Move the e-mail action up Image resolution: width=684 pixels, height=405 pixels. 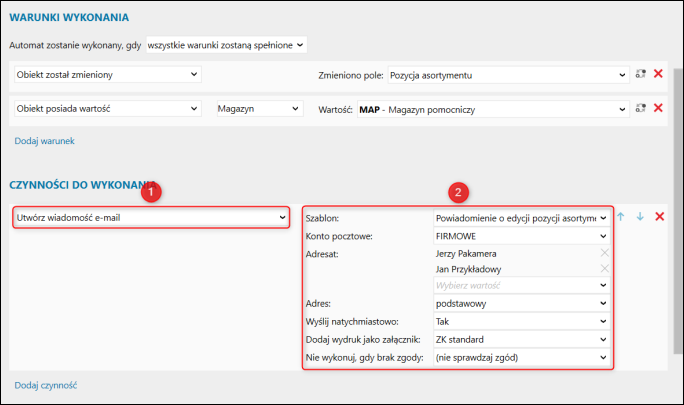621,217
